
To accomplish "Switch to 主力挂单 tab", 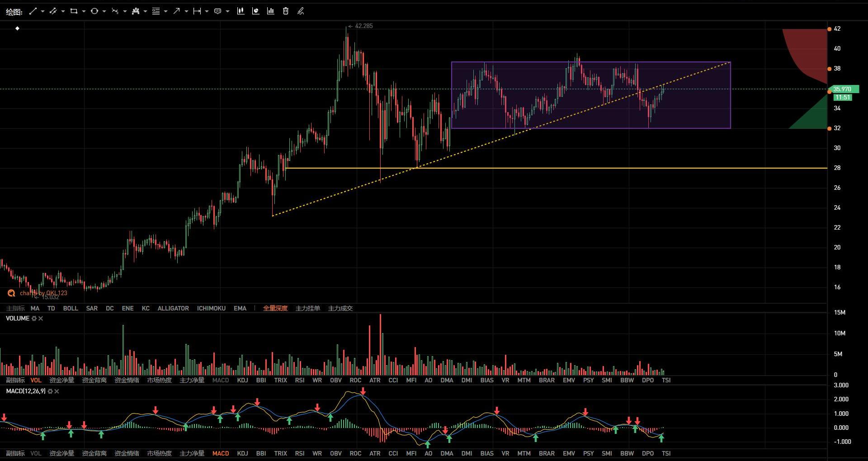I will tap(308, 308).
